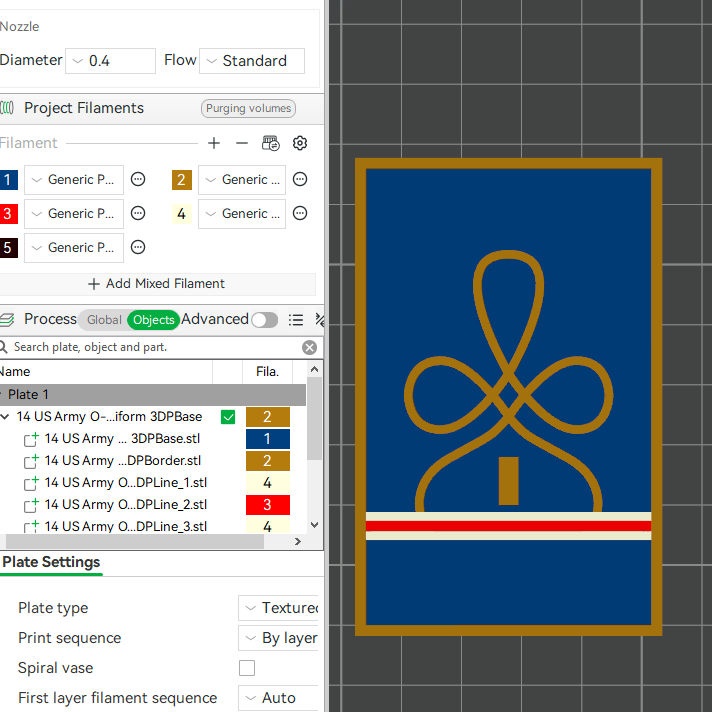This screenshot has width=712, height=712.
Task: Open the Purging volumes dialog
Action: [x=248, y=109]
